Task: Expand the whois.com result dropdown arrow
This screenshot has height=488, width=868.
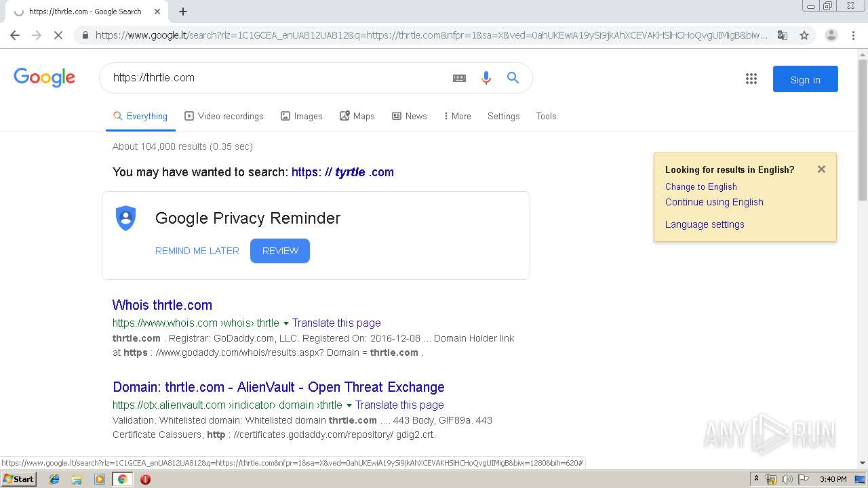Action: pos(285,323)
